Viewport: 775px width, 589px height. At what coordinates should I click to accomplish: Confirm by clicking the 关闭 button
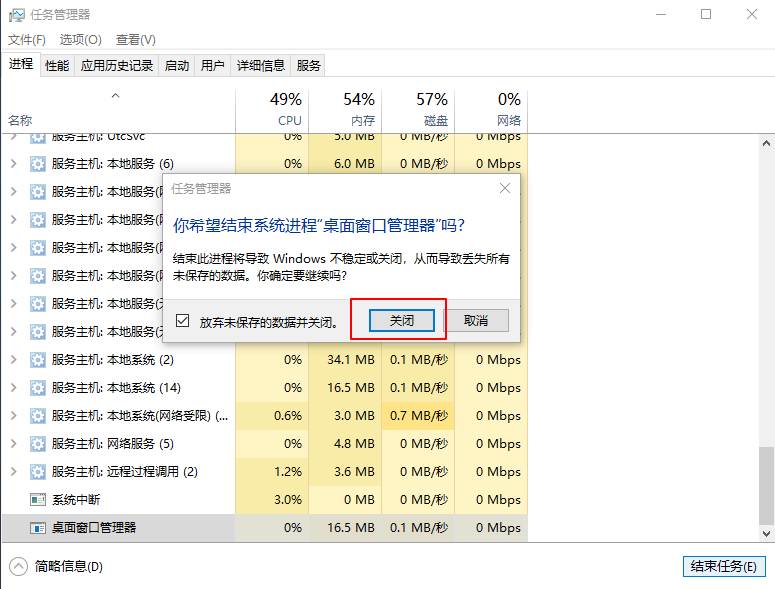(x=401, y=320)
